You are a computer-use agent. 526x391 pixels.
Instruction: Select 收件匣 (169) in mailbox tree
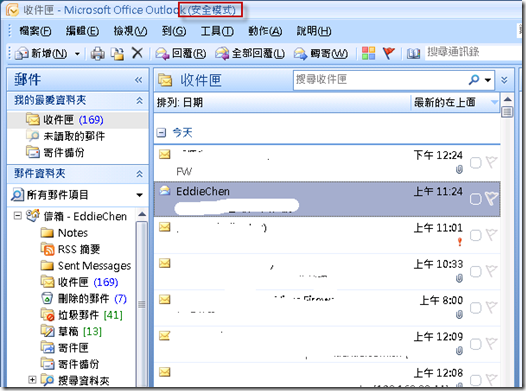click(80, 282)
